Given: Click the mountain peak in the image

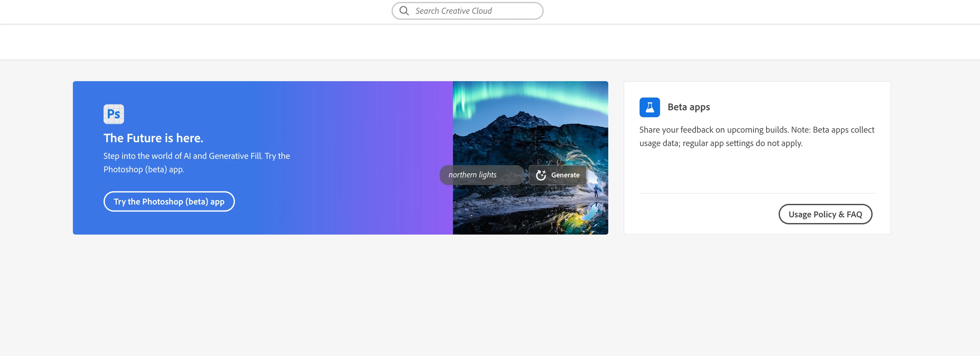Looking at the screenshot, I should (522, 114).
